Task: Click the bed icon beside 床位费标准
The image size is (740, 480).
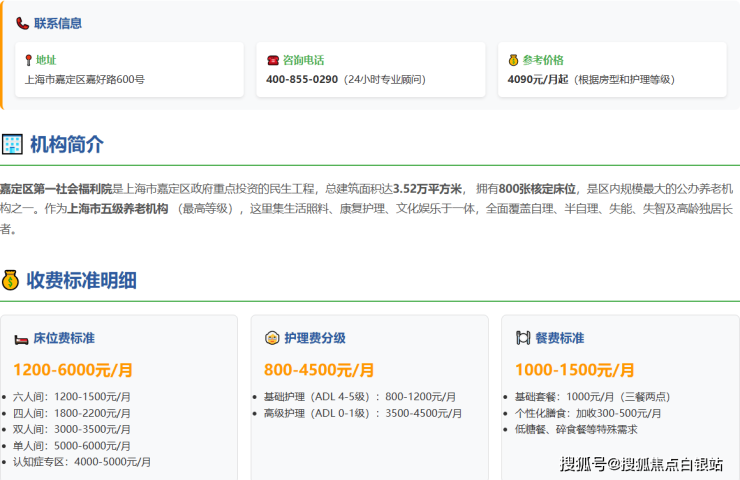Action: click(x=21, y=338)
